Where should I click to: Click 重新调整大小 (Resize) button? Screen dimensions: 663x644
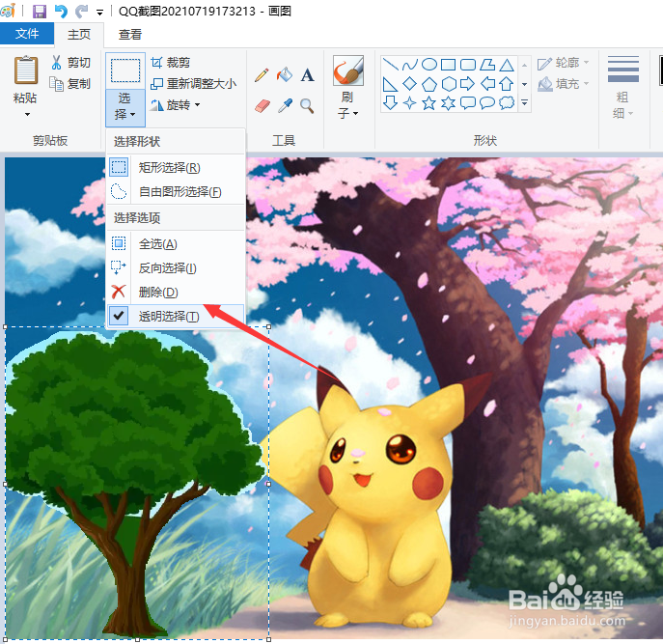(194, 83)
